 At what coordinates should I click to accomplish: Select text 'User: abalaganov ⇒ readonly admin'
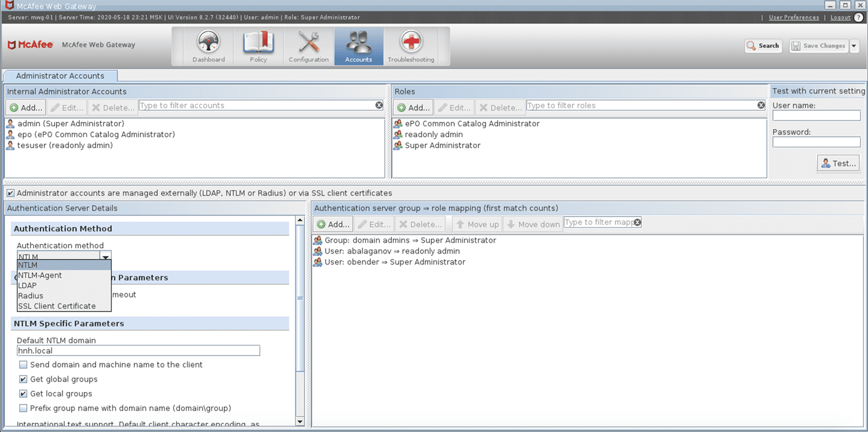coord(392,251)
